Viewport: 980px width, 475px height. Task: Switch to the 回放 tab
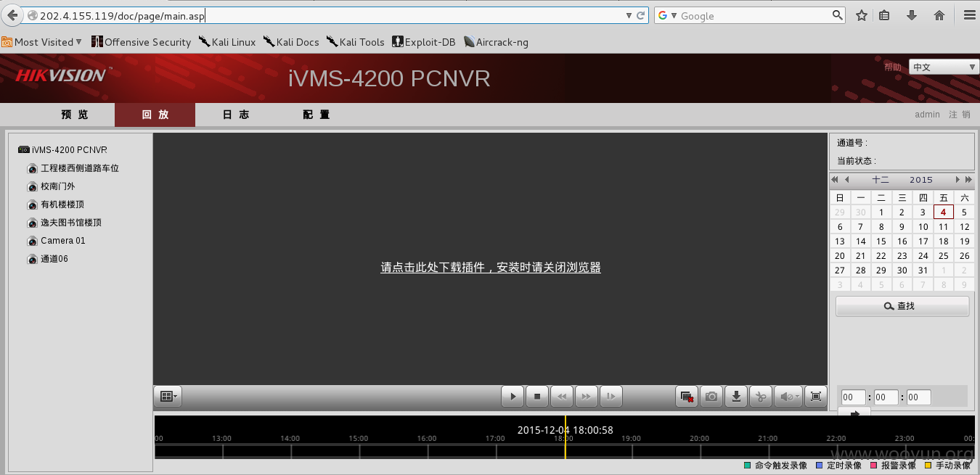(155, 115)
